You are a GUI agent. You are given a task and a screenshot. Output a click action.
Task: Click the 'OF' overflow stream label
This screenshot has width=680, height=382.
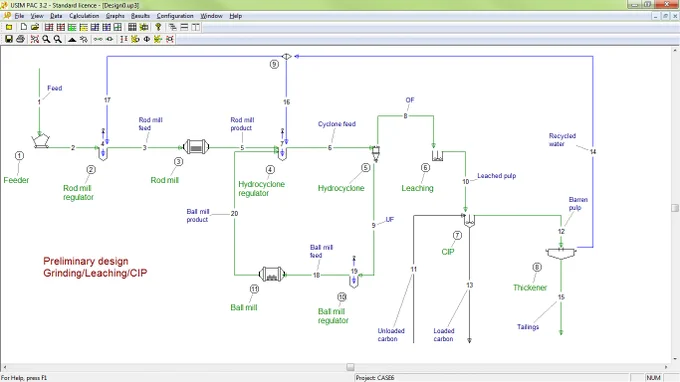coord(410,100)
